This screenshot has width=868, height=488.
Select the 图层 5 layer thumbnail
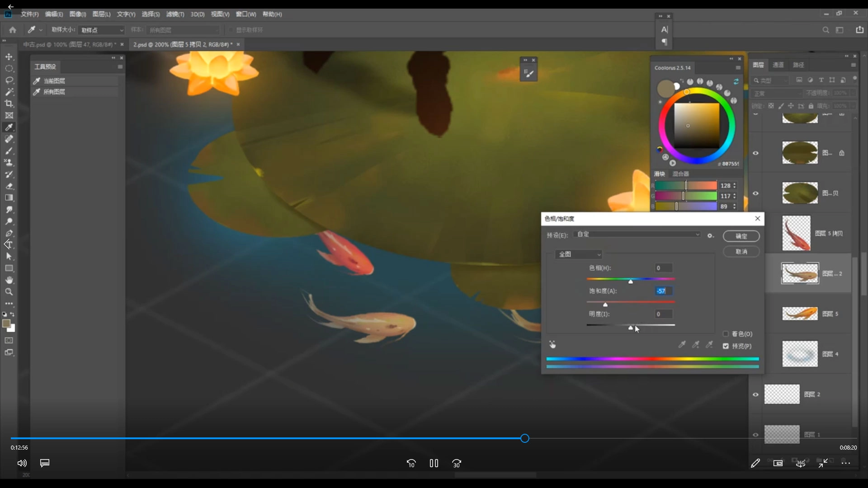click(800, 314)
